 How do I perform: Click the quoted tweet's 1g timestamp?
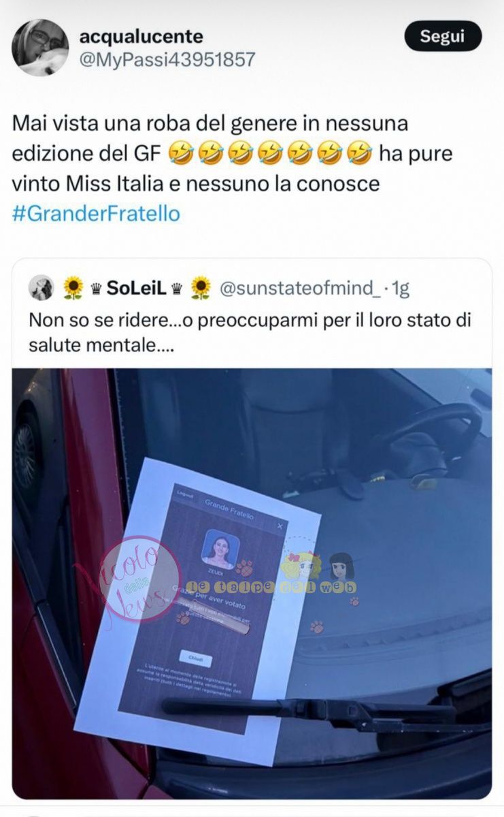coord(399,289)
